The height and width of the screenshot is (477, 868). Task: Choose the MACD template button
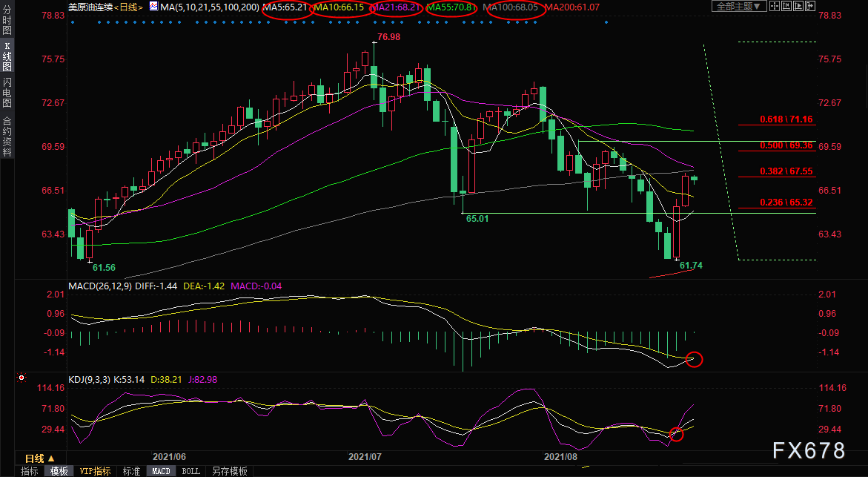coord(161,471)
